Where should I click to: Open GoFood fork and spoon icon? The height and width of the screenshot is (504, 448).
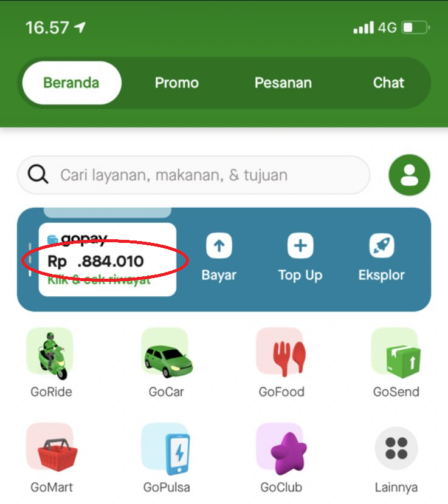pos(281,353)
